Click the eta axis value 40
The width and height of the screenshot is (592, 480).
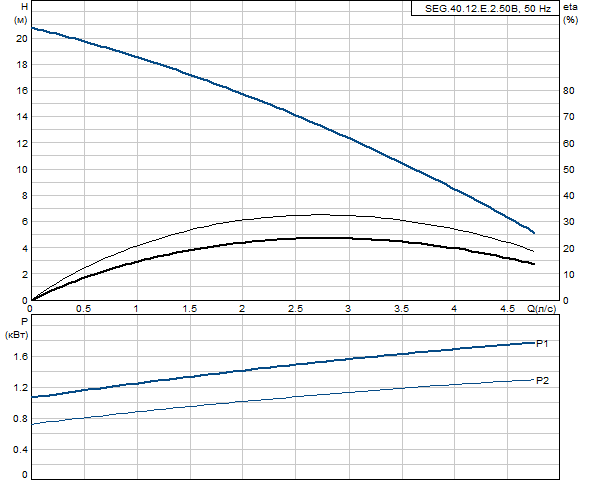pos(569,196)
